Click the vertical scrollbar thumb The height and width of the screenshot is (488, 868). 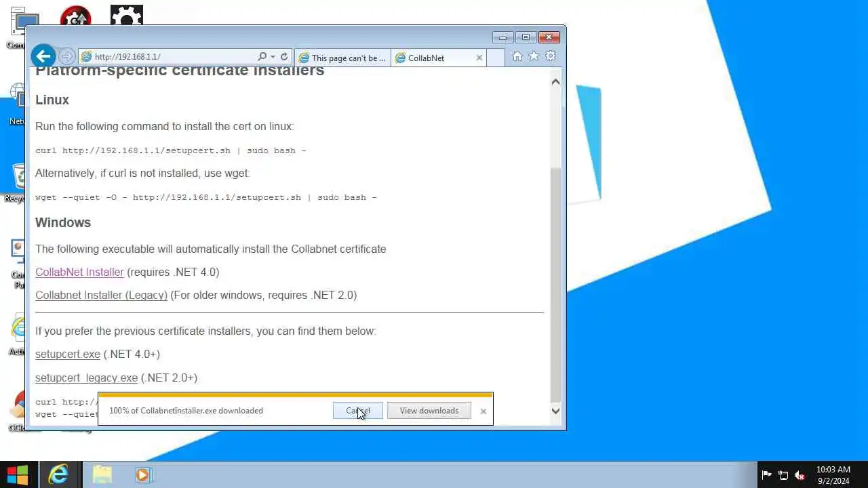point(555,285)
